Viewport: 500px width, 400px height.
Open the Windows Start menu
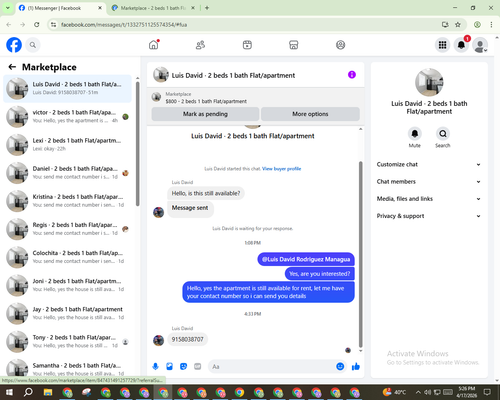point(9,392)
